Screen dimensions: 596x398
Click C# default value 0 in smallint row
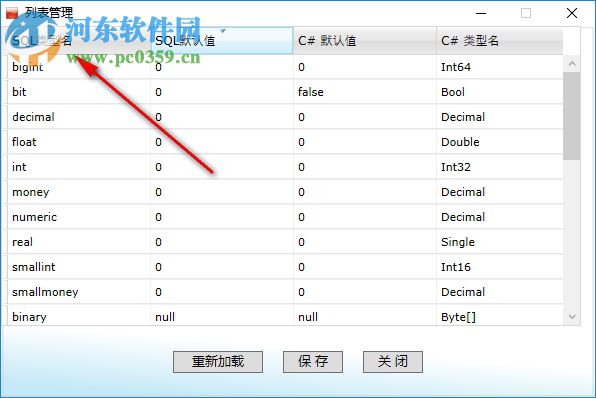[365, 267]
